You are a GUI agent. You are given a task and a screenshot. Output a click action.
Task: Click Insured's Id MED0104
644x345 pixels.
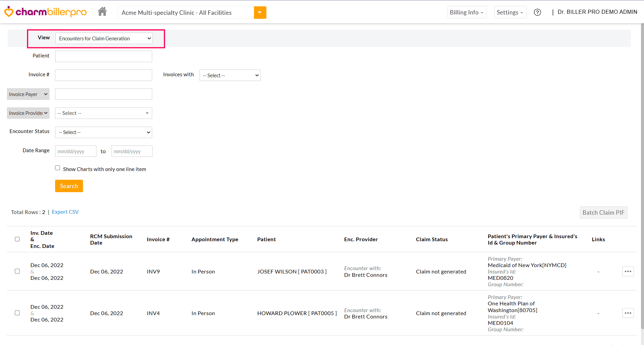coord(501,323)
